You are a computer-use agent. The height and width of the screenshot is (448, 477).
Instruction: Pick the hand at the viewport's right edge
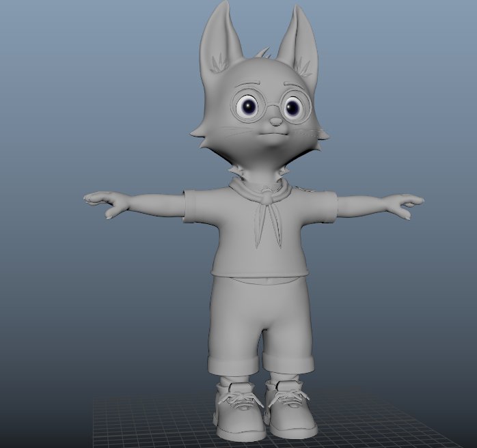point(407,204)
